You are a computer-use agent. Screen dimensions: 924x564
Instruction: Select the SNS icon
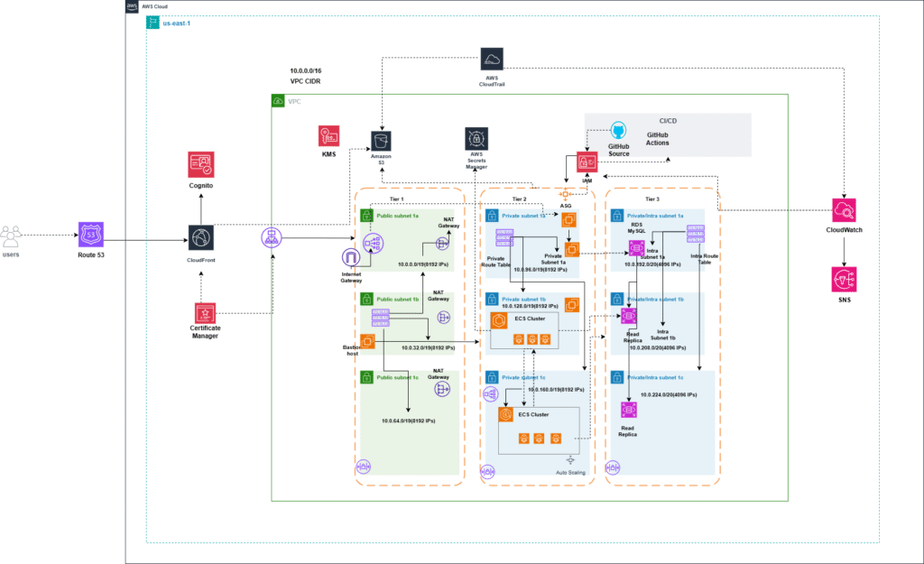(844, 279)
